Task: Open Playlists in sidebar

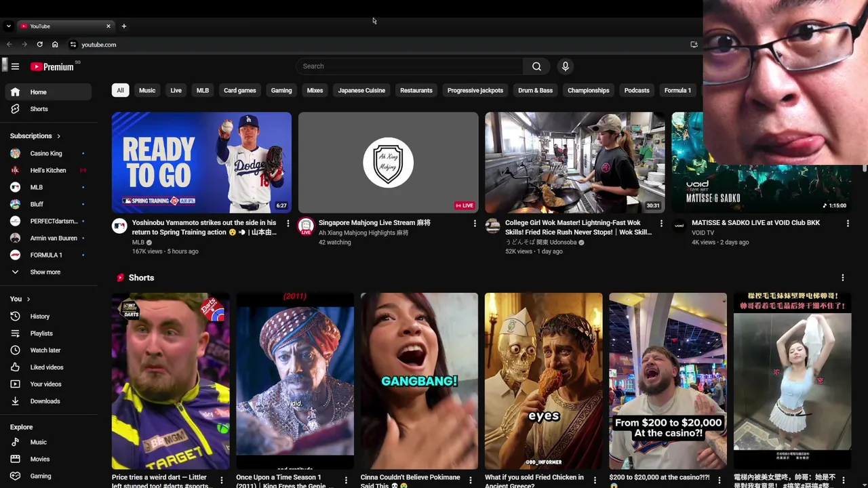Action: coord(47,333)
